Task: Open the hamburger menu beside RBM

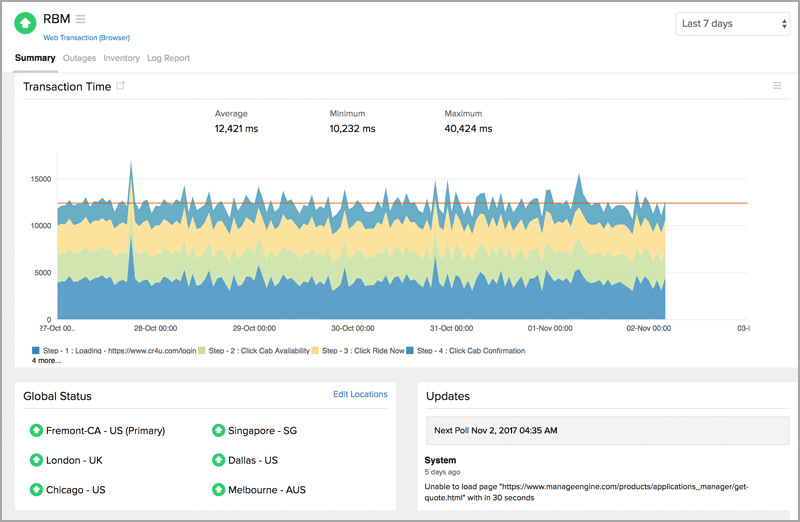Action: pos(81,19)
